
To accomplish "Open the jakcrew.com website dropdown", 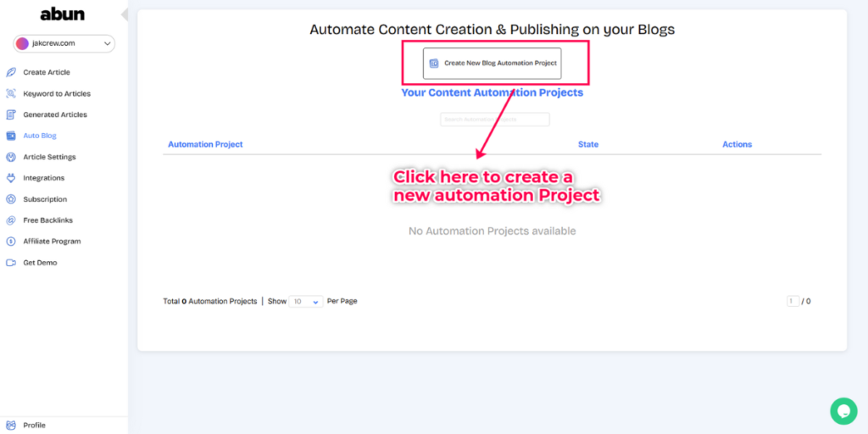I will 64,43.
